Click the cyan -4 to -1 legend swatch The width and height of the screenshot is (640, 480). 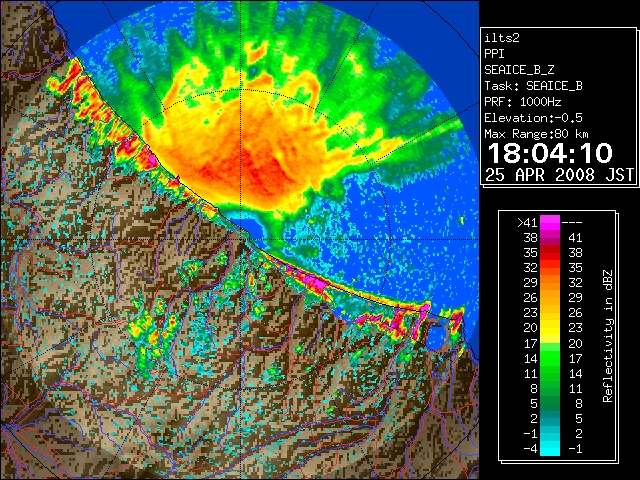click(x=550, y=448)
